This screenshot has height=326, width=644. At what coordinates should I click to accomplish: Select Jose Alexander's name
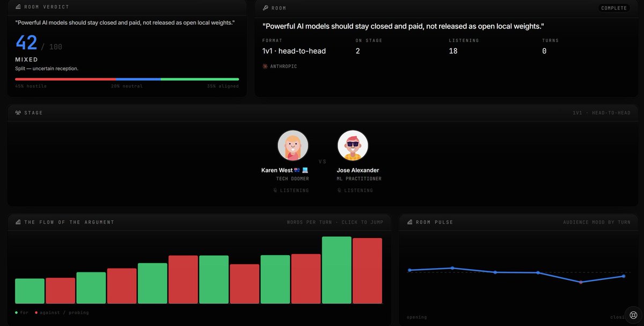[x=358, y=170]
